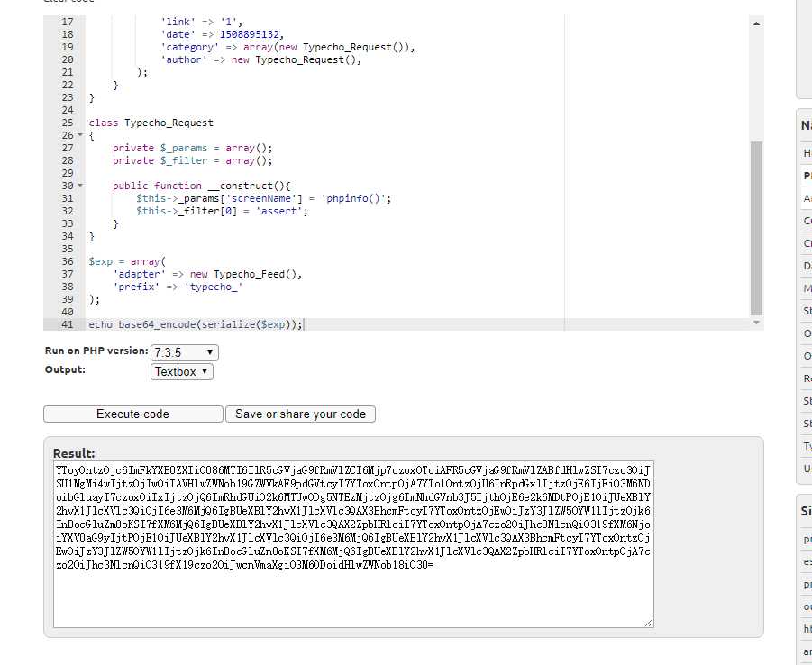The height and width of the screenshot is (665, 812).
Task: Click 'new Typecho_Feed()' on line 37
Action: 245,274
